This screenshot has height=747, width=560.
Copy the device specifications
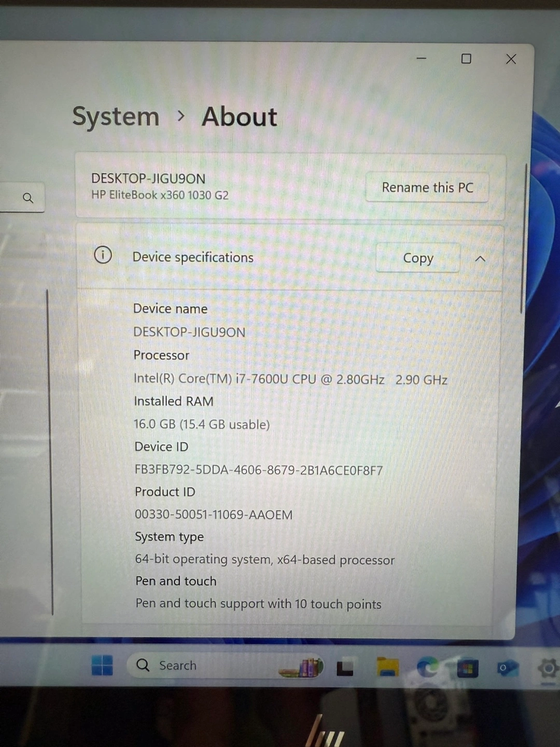418,258
